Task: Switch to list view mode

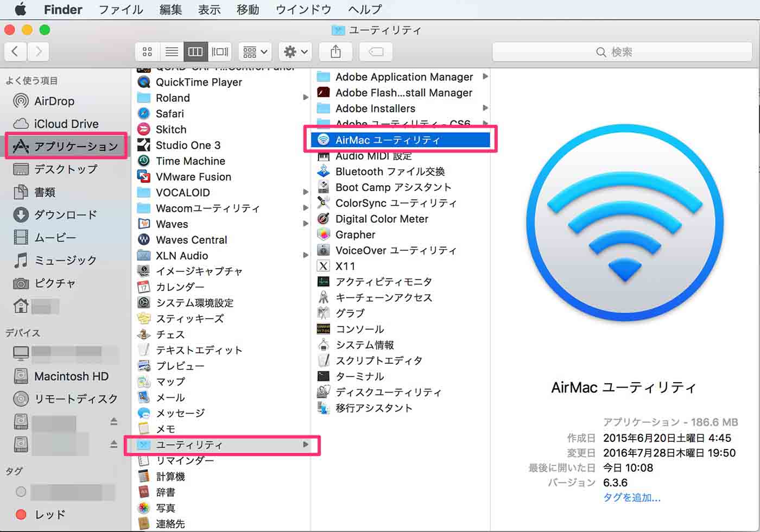Action: click(172, 52)
